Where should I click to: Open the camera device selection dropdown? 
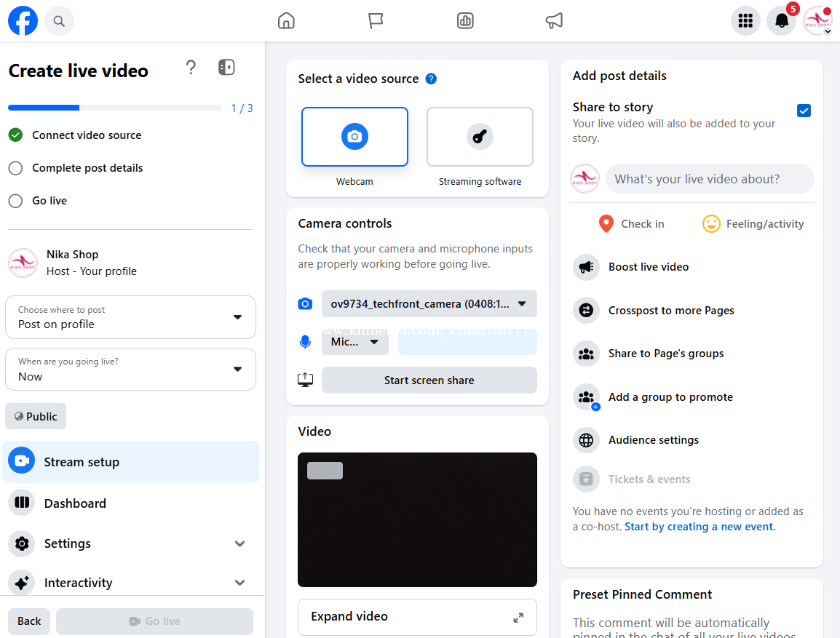pos(429,304)
